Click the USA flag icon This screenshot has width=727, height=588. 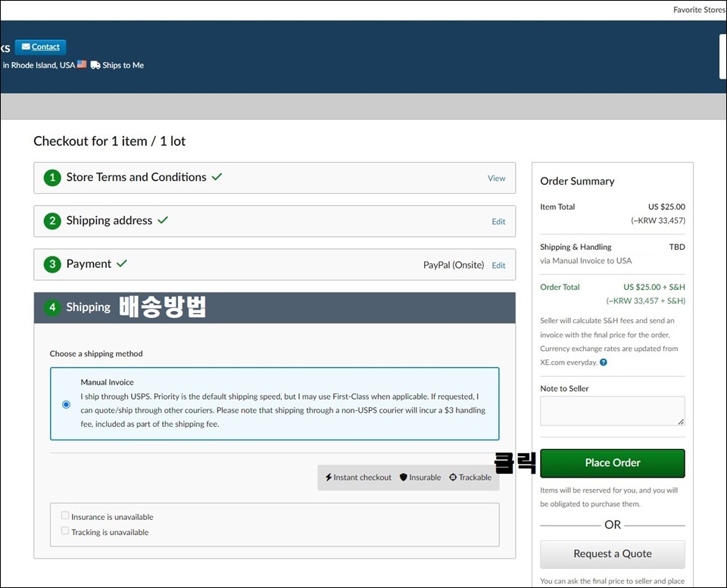click(82, 64)
